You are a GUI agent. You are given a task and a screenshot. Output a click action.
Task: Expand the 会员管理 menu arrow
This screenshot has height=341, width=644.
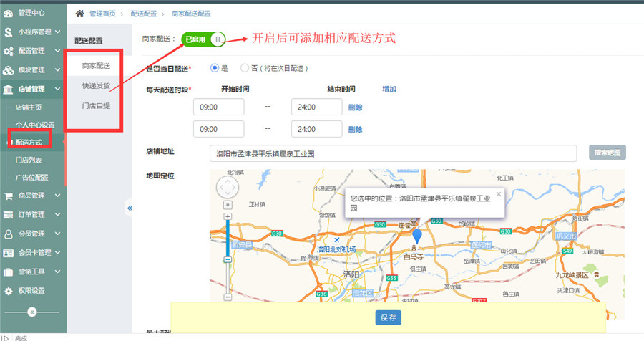click(x=57, y=234)
